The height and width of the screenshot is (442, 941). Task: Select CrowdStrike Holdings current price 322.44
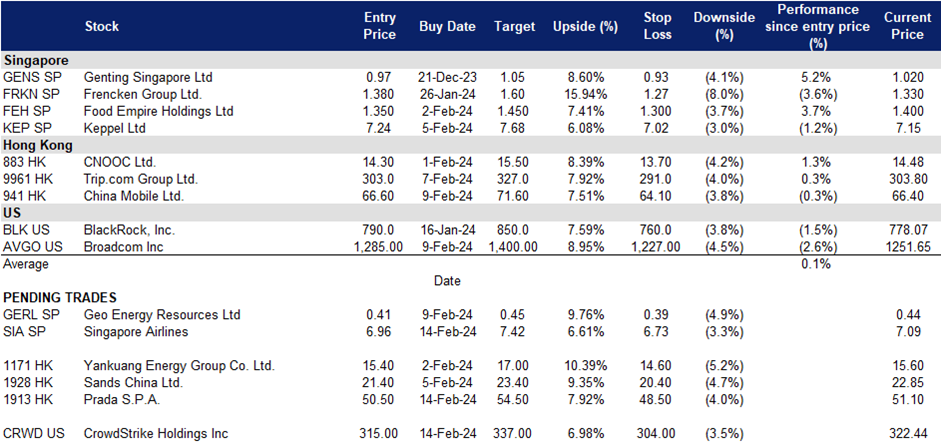coord(909,433)
